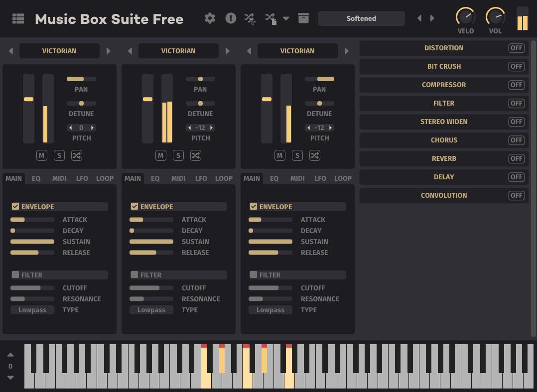537x392 pixels.
Task: Uncheck ENVELOPE on the first voice
Action: 15,206
